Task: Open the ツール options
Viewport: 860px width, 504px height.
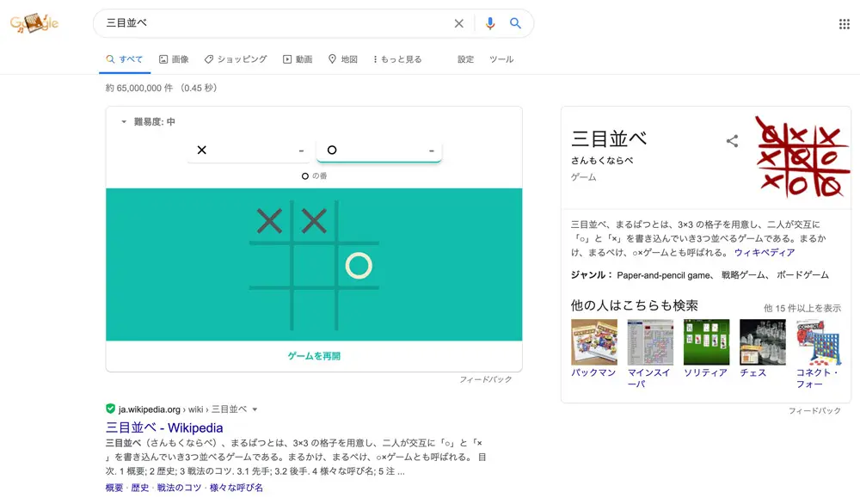Action: 501,59
